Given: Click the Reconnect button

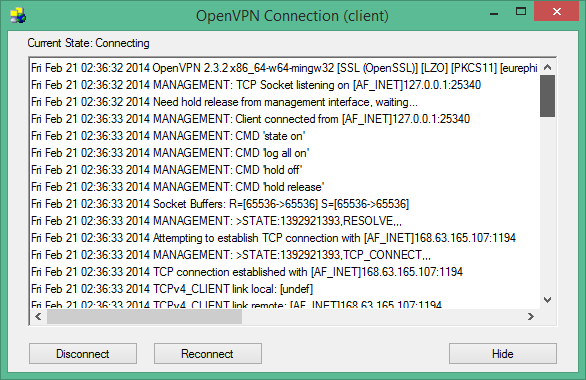Looking at the screenshot, I should (x=208, y=353).
